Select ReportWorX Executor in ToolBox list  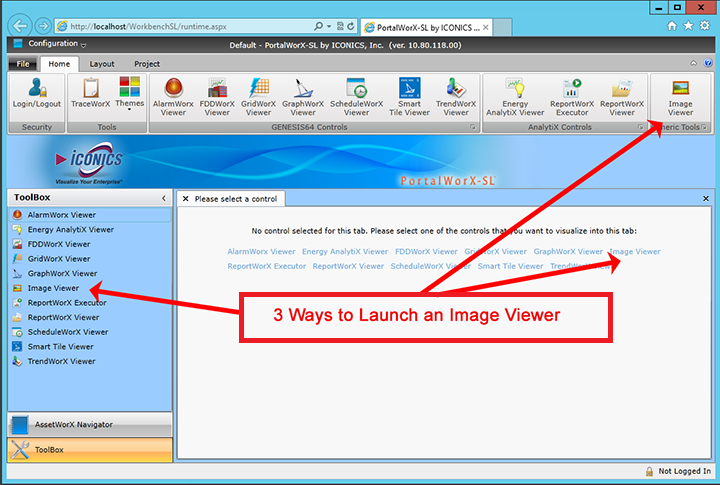90,303
